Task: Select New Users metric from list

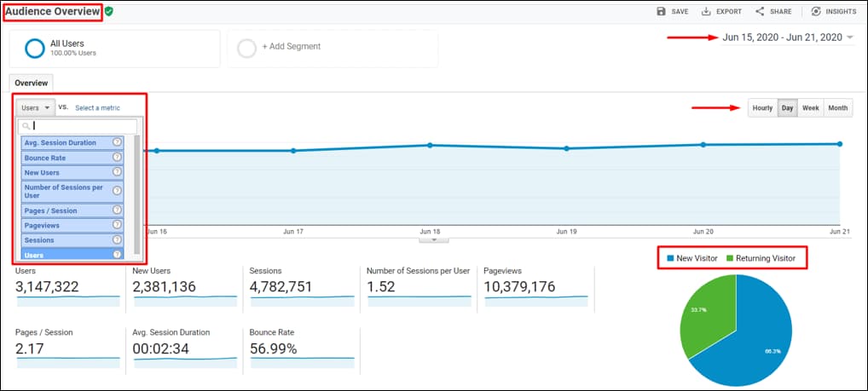Action: [x=72, y=173]
